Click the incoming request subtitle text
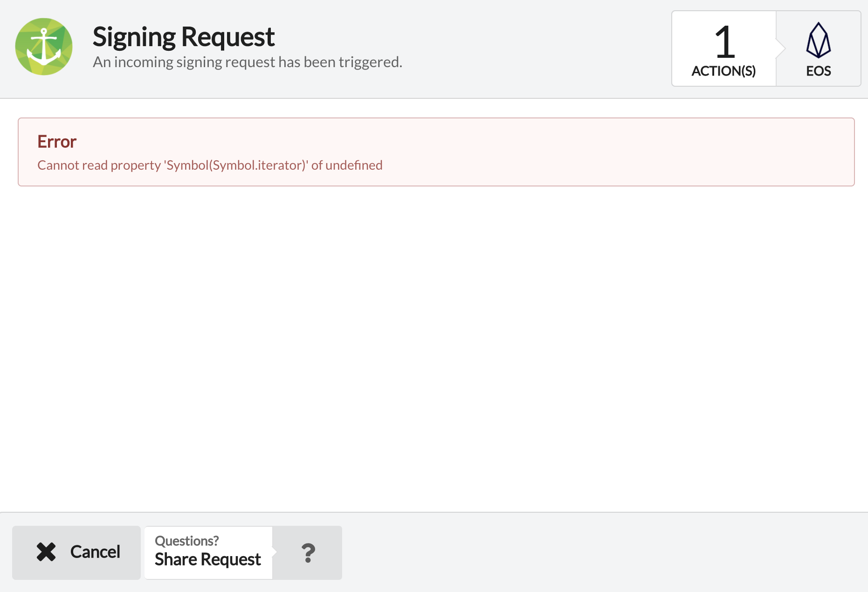The width and height of the screenshot is (868, 592). (248, 61)
